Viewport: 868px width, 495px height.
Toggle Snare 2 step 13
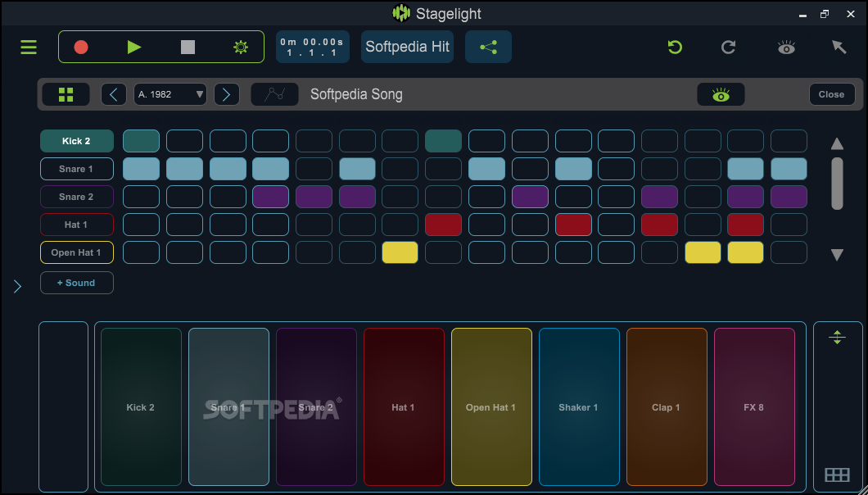point(659,197)
